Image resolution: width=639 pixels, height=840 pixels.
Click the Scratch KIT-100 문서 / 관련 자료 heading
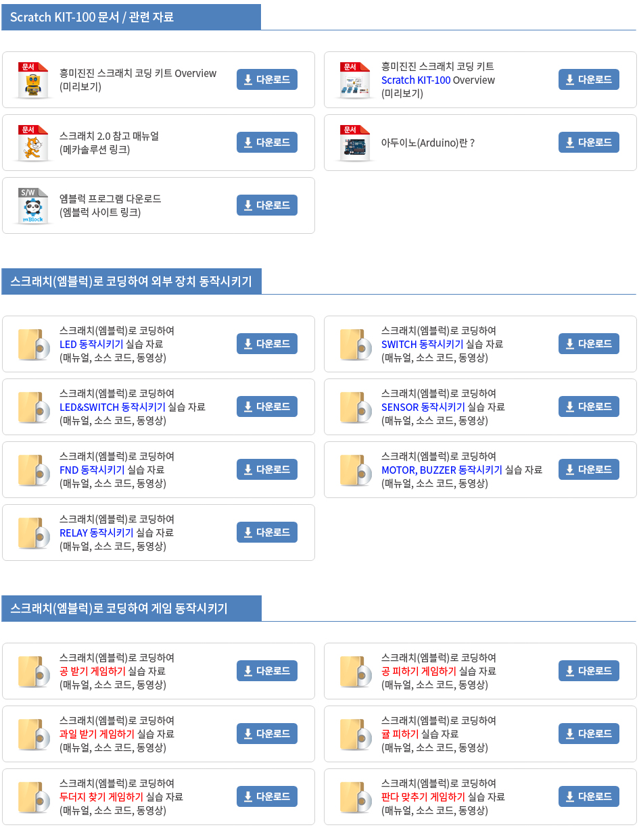92,17
